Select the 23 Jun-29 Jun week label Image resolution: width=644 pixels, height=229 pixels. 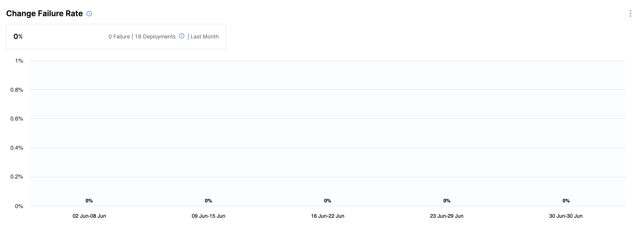click(x=447, y=216)
